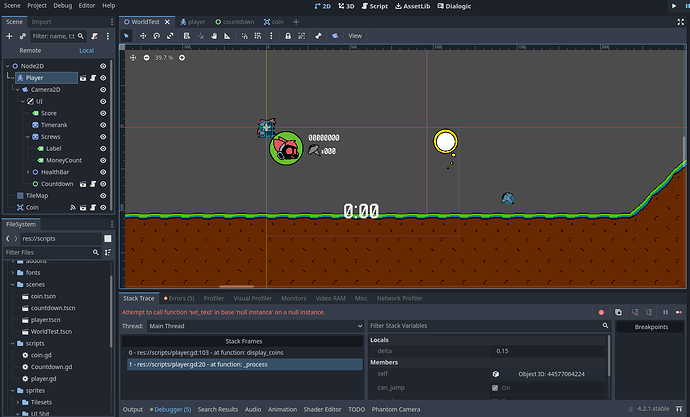Toggle the can_jump checkbox

click(x=495, y=388)
